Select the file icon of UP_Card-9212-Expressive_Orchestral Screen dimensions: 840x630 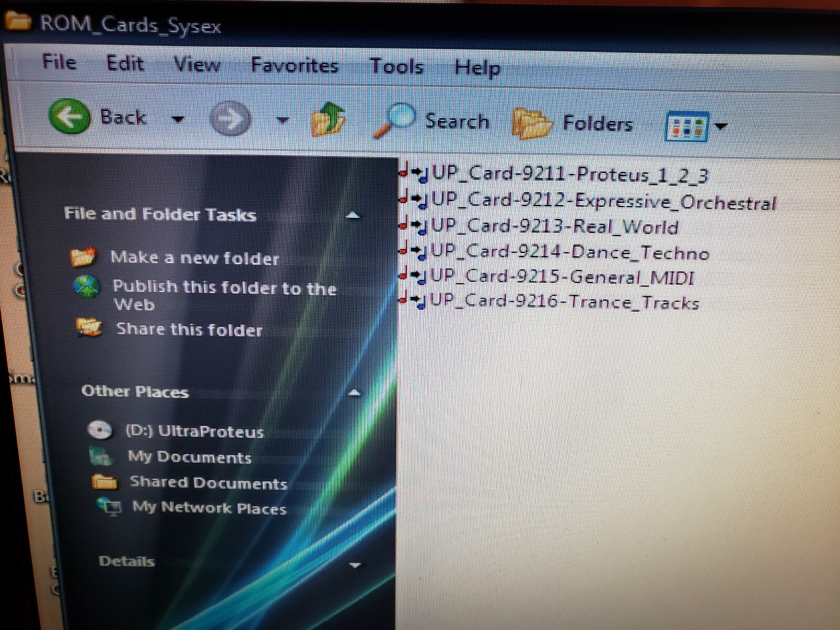click(414, 198)
